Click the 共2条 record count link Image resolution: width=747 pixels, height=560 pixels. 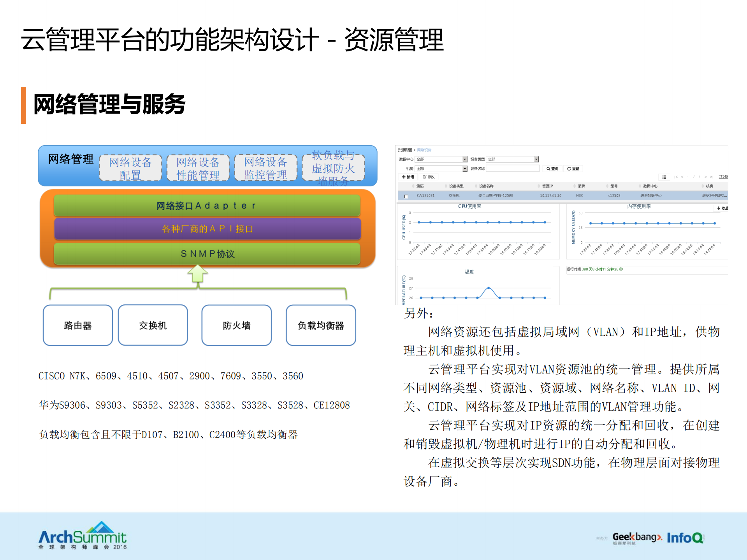(723, 177)
